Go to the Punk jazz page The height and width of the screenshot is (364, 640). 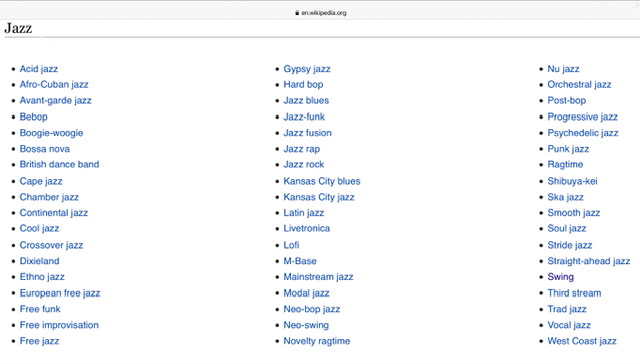[568, 149]
